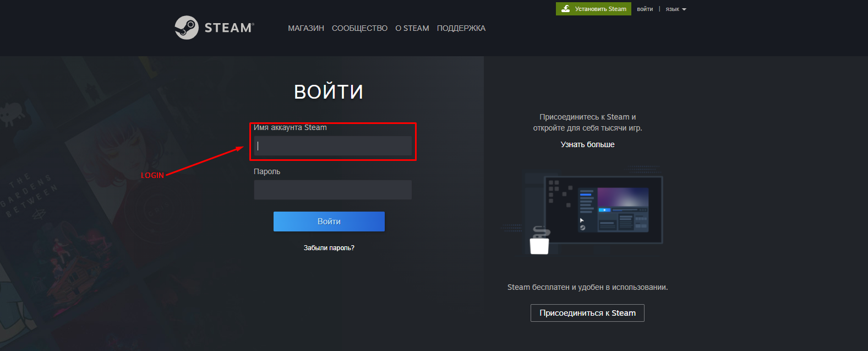This screenshot has width=868, height=351.
Task: Open the ПОДДЕРЖКА section
Action: (461, 28)
